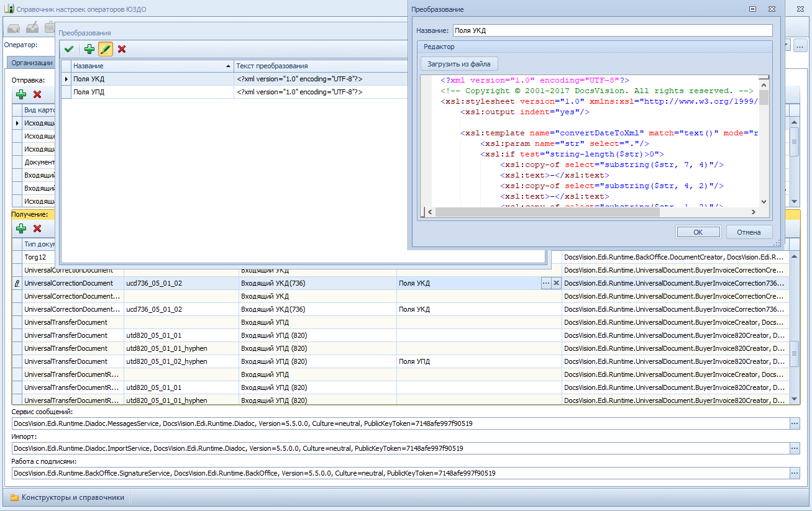Image resolution: width=812 pixels, height=511 pixels.
Task: Delete transformation with red X in Преобразования
Action: click(122, 49)
